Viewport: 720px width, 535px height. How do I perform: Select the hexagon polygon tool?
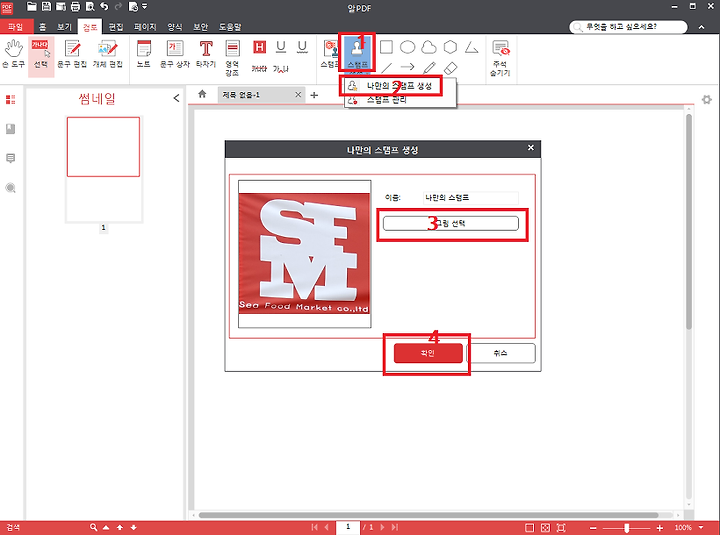(x=450, y=47)
